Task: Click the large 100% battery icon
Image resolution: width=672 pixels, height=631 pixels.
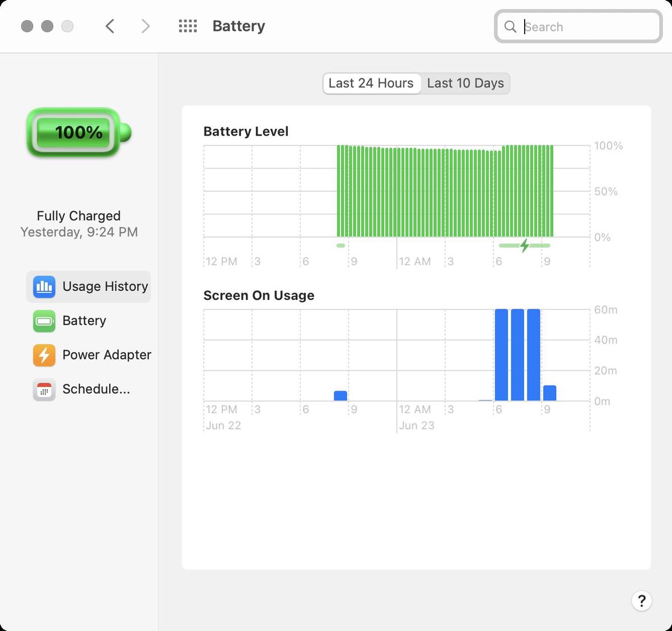Action: [x=78, y=133]
